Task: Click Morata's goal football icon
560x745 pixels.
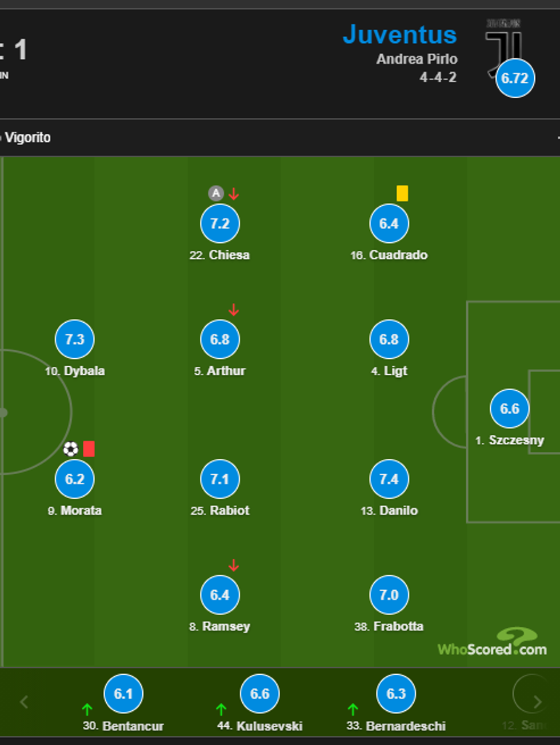Action: pos(70,449)
